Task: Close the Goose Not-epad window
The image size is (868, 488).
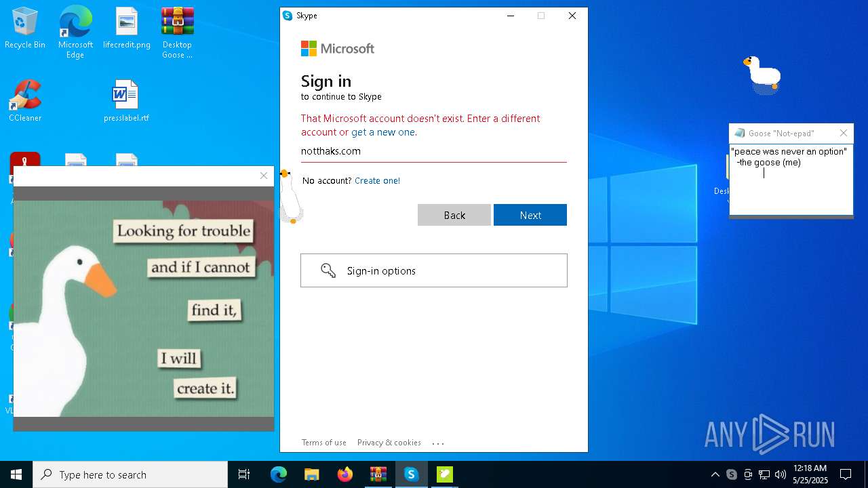Action: [844, 134]
